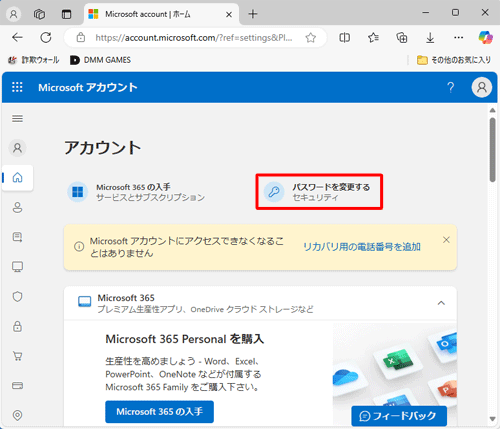Click the info icon in yellow notice
500x429 pixels.
pyautogui.click(x=79, y=247)
